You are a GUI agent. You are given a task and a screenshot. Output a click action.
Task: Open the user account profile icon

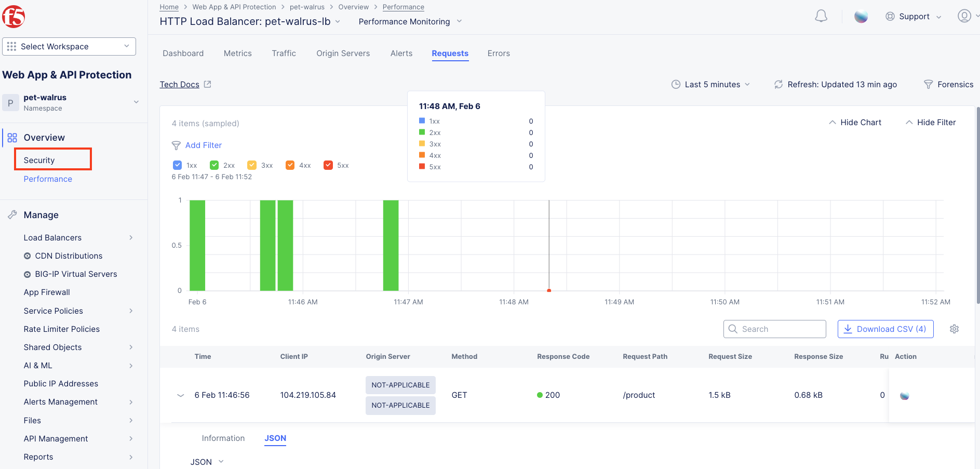point(964,16)
